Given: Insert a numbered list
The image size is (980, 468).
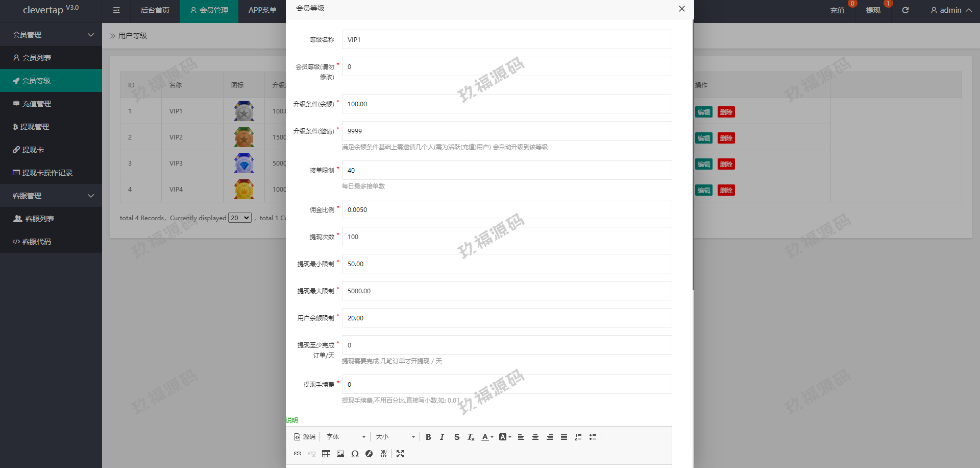Looking at the screenshot, I should coord(578,437).
